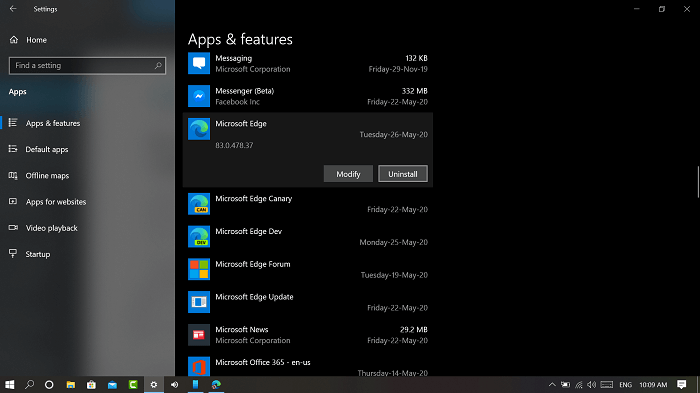This screenshot has height=393, width=700.
Task: Select the Microsoft Edge Forum entry name
Action: point(253,264)
